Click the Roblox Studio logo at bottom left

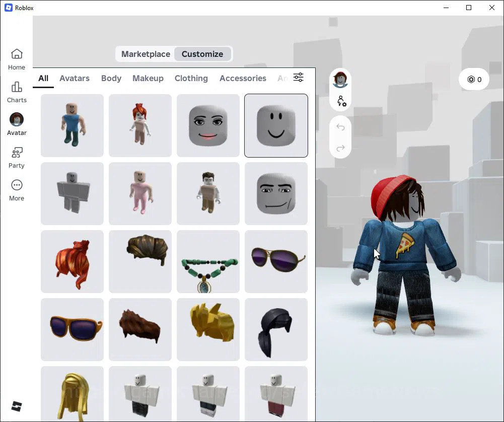17,406
